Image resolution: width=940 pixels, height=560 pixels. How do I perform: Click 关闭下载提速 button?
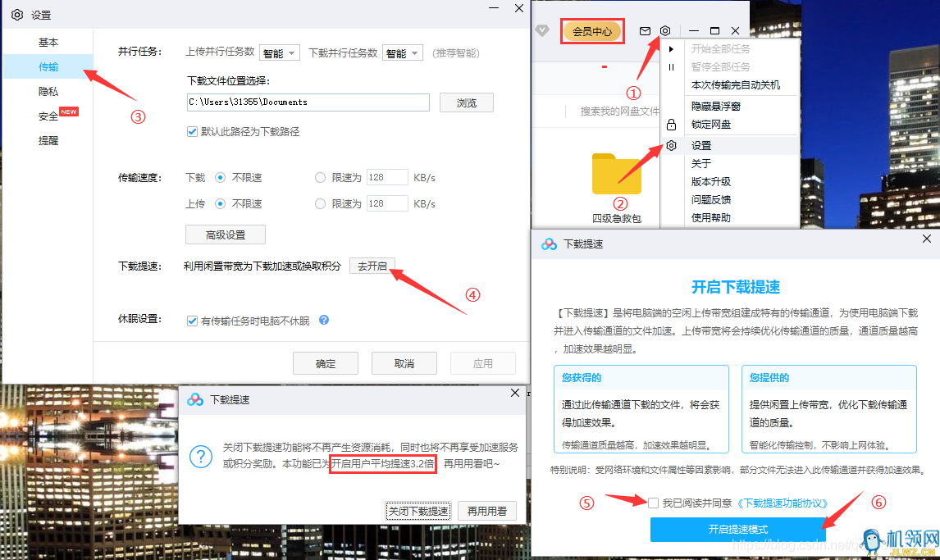(418, 511)
